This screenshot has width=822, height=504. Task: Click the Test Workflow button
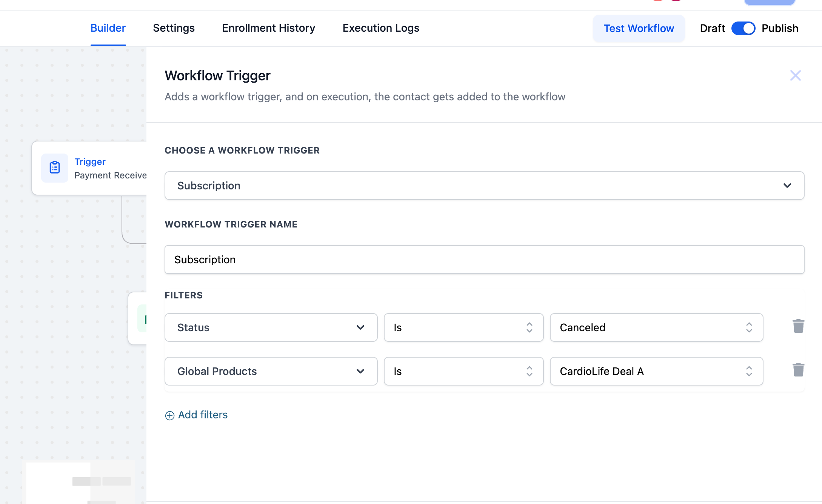point(639,29)
